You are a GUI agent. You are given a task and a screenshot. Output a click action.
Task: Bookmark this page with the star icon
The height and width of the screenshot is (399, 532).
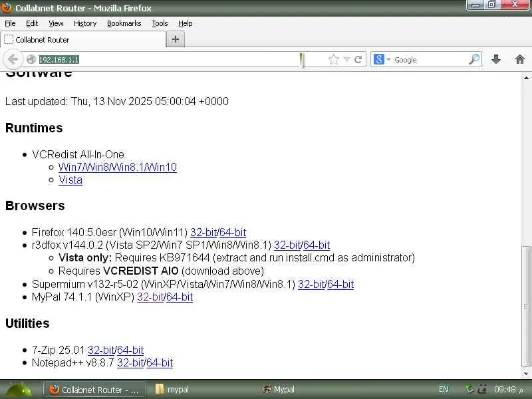tap(334, 60)
